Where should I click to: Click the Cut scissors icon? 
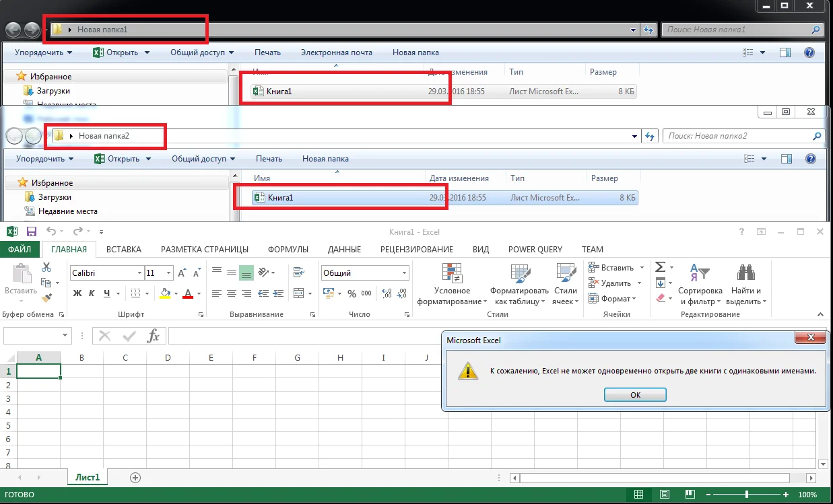(x=46, y=267)
